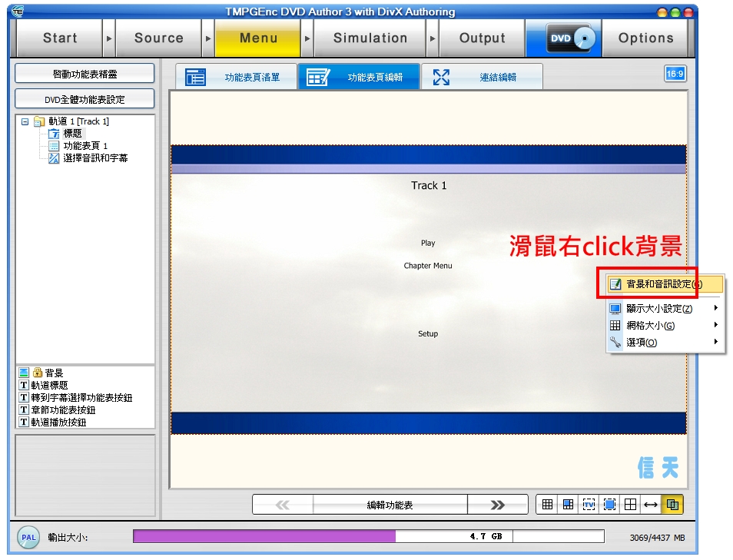Screen dimensions: 733x560
Task: Switch to the 功能表頁清單 tab
Action: [237, 78]
